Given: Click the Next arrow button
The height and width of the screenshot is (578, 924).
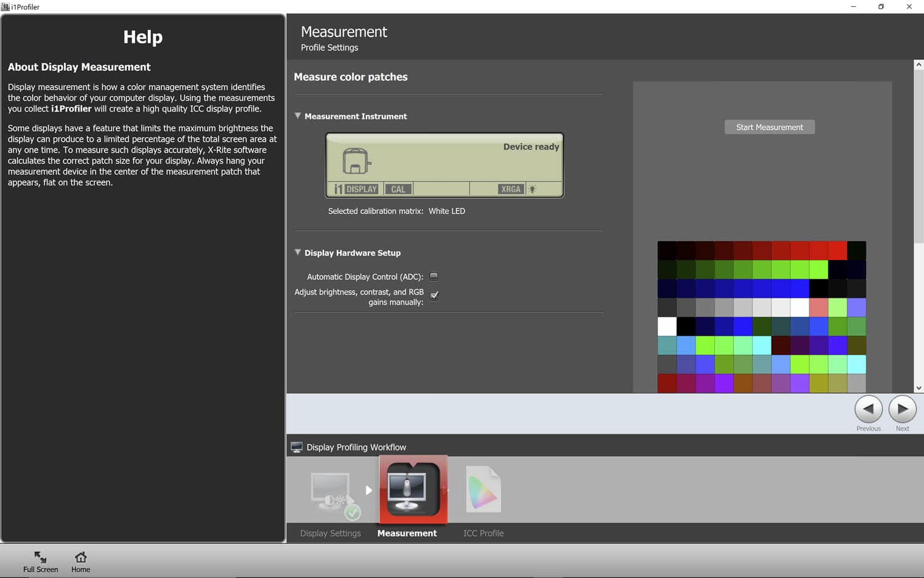Looking at the screenshot, I should (902, 409).
